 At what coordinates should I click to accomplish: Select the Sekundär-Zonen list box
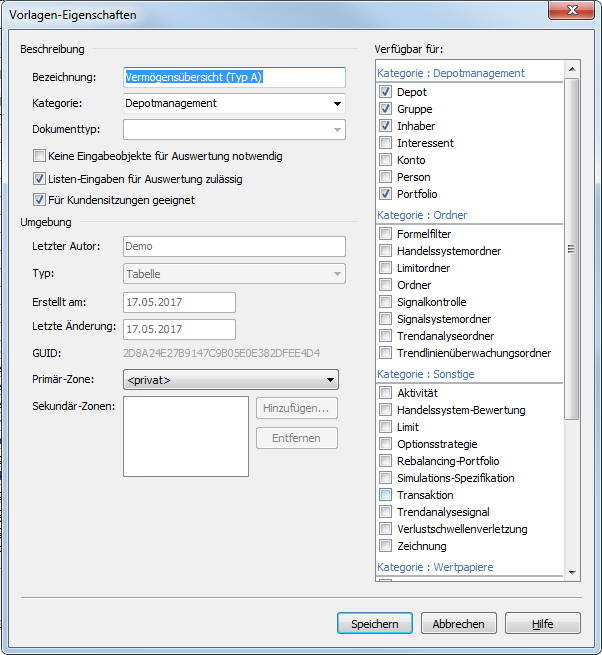185,436
